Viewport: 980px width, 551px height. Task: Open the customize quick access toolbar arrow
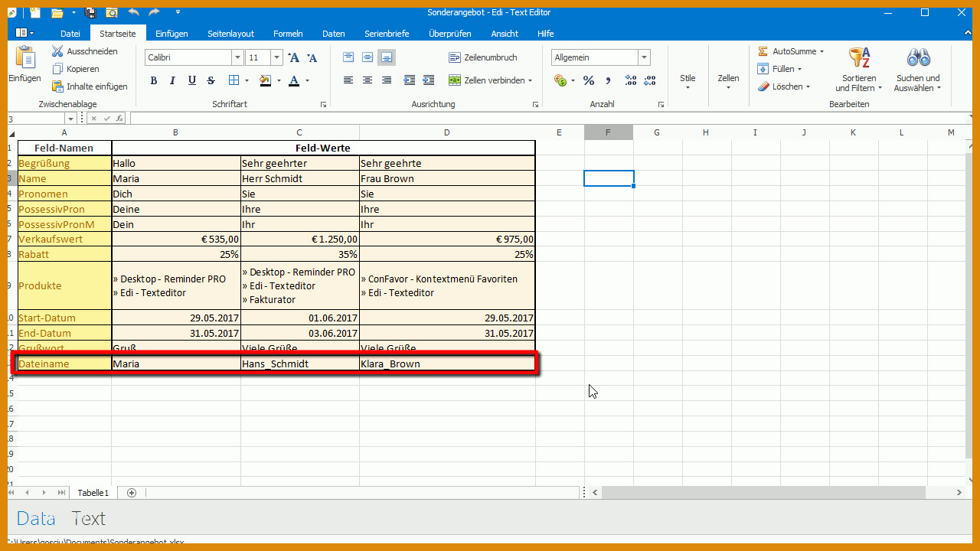tap(178, 12)
